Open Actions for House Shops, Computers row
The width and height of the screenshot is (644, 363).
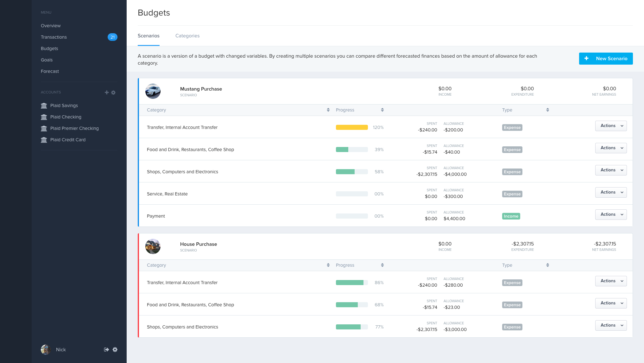click(611, 325)
